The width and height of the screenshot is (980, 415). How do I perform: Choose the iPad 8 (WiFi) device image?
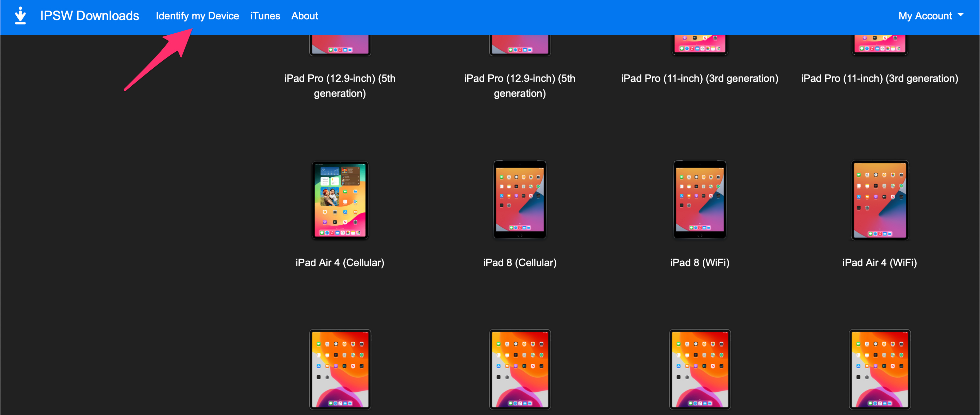700,200
